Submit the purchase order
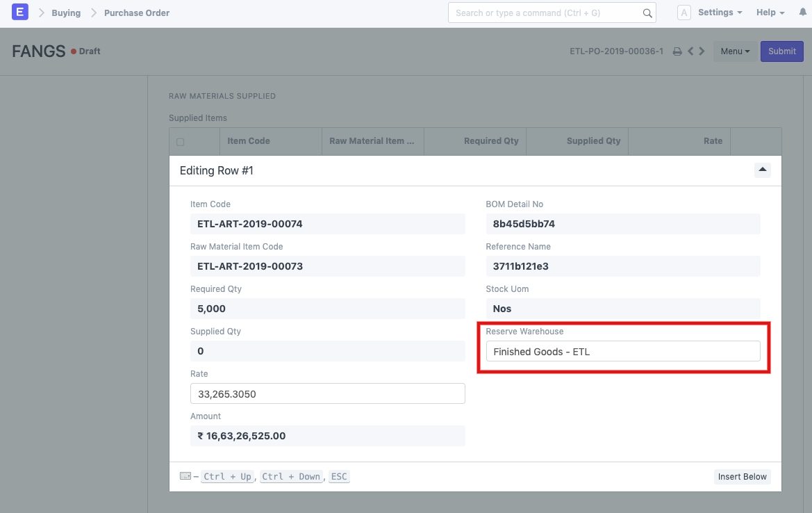Viewport: 812px width, 513px height. click(782, 51)
